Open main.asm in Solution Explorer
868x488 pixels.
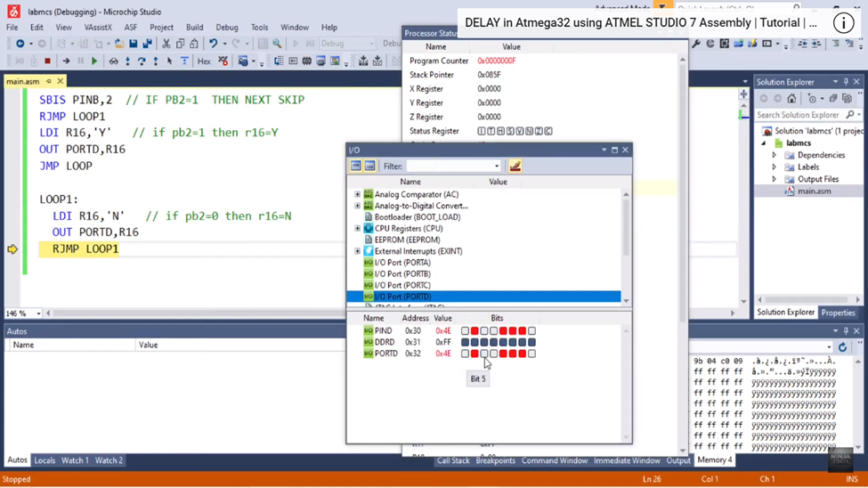pos(813,191)
